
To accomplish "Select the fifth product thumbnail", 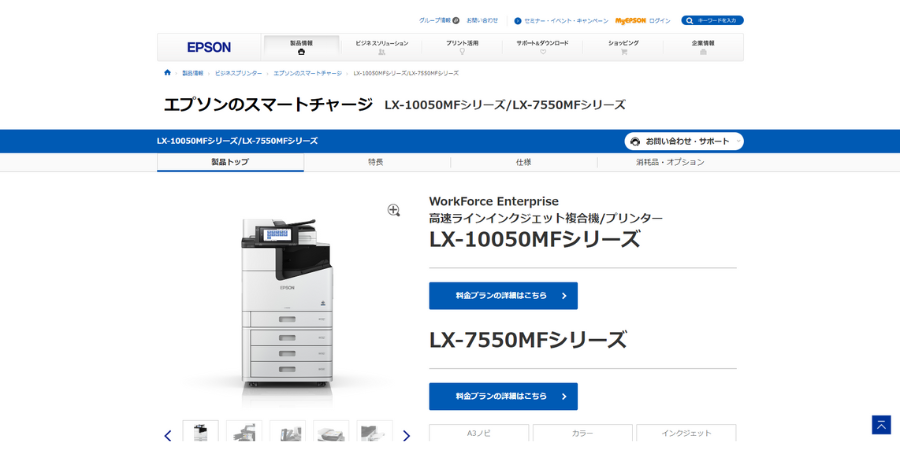I will pyautogui.click(x=375, y=432).
